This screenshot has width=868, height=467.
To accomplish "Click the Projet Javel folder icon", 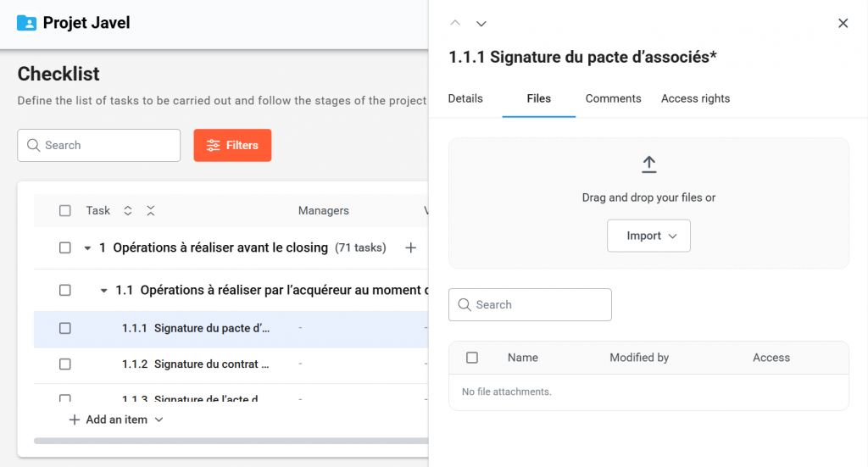I will [26, 23].
